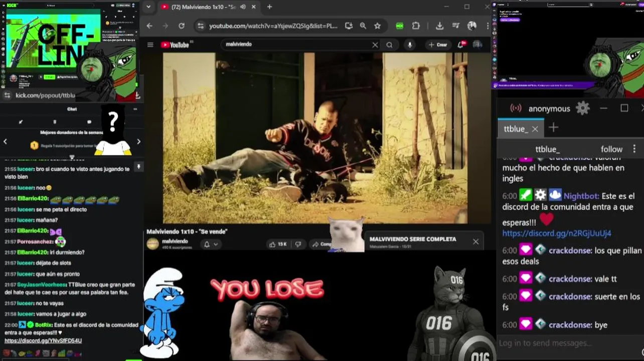
Task: Click the 'Mejores donadores de la semana' heading
Action: (71, 132)
